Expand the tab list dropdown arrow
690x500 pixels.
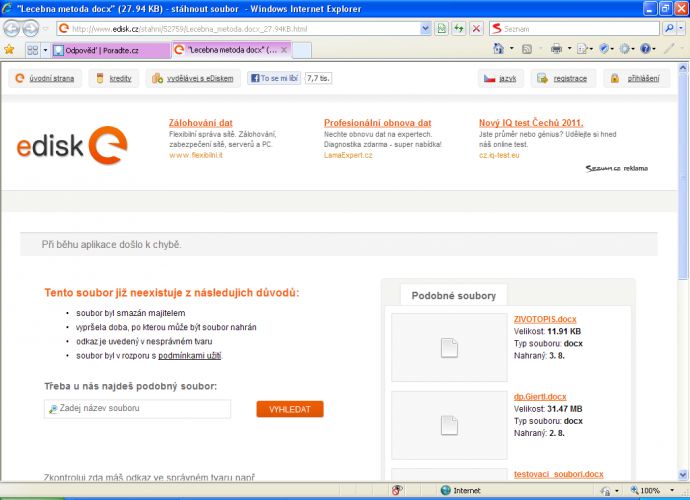pos(45,50)
